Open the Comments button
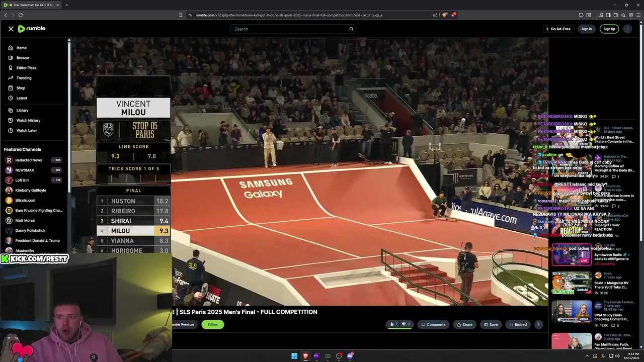 point(433,324)
